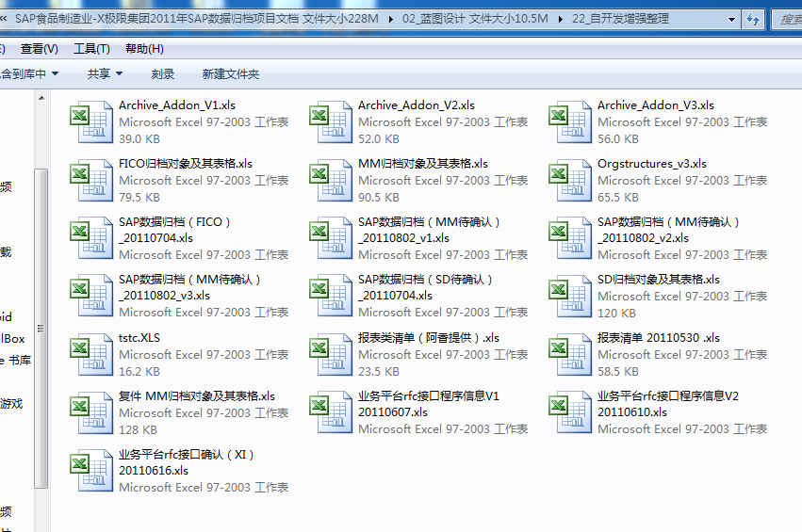Click the 16.2 KB size text
Viewport: 802px width, 532px height.
(x=139, y=372)
